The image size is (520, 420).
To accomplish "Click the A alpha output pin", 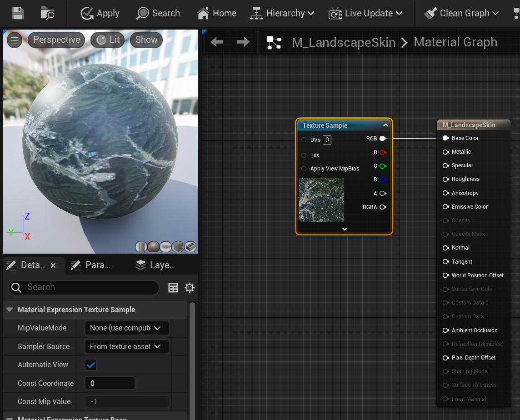I will 383,194.
